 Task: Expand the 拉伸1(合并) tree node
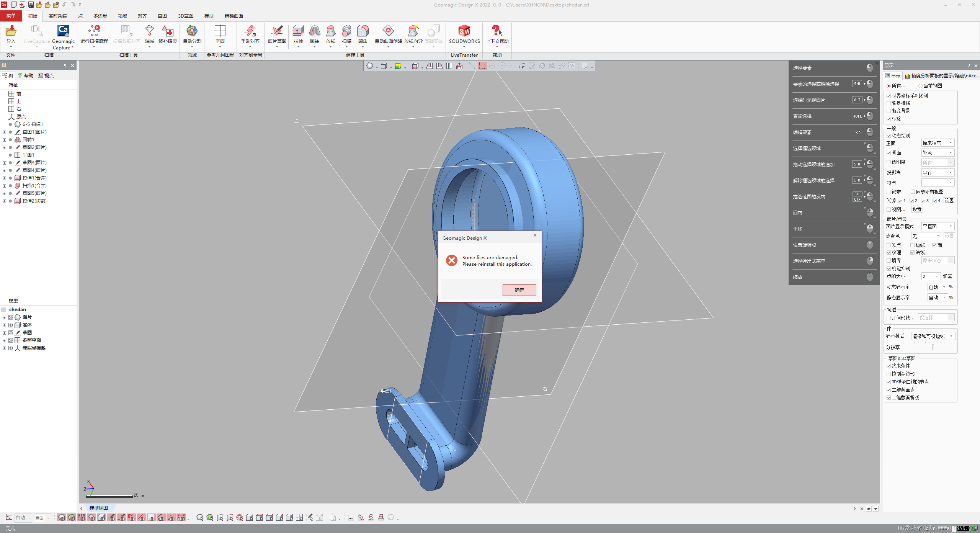[x=4, y=178]
